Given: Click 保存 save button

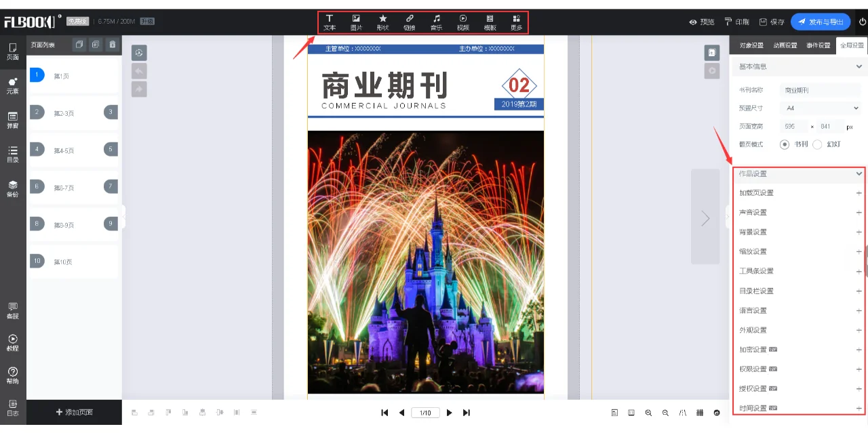Looking at the screenshot, I should coord(772,22).
